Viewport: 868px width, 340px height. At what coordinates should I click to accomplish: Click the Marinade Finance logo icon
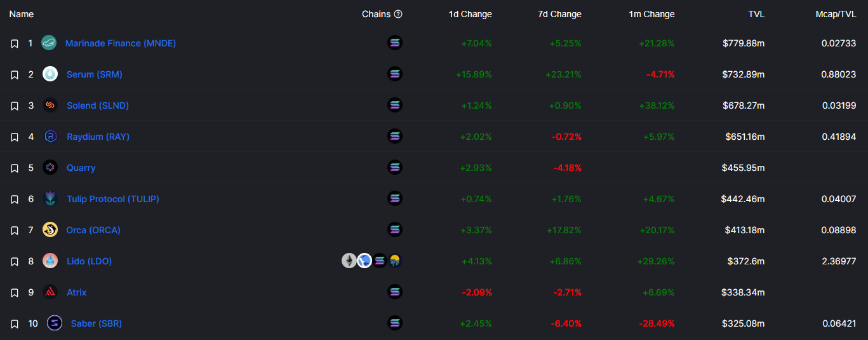pos(49,43)
